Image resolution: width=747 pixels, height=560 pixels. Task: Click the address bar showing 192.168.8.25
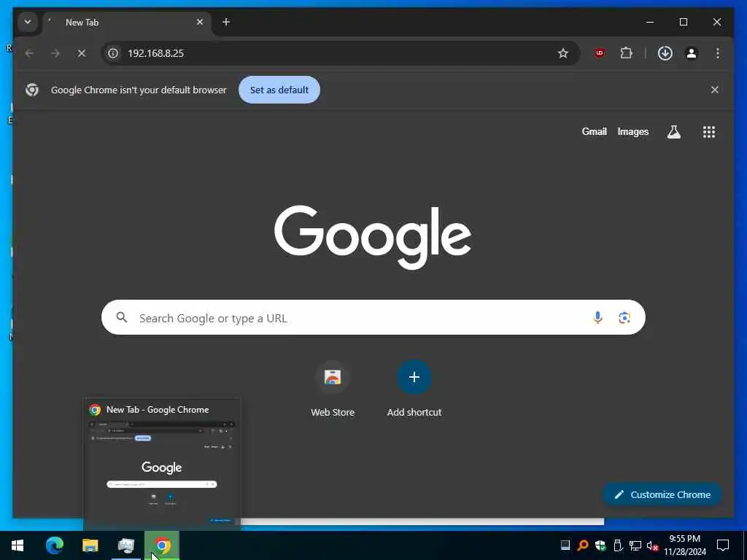pyautogui.click(x=340, y=53)
